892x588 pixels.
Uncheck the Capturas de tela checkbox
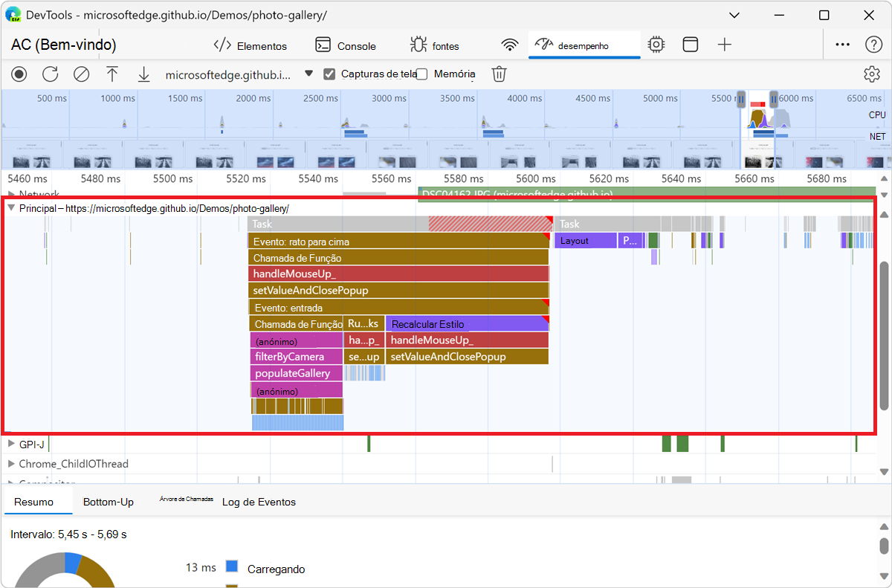(x=330, y=74)
